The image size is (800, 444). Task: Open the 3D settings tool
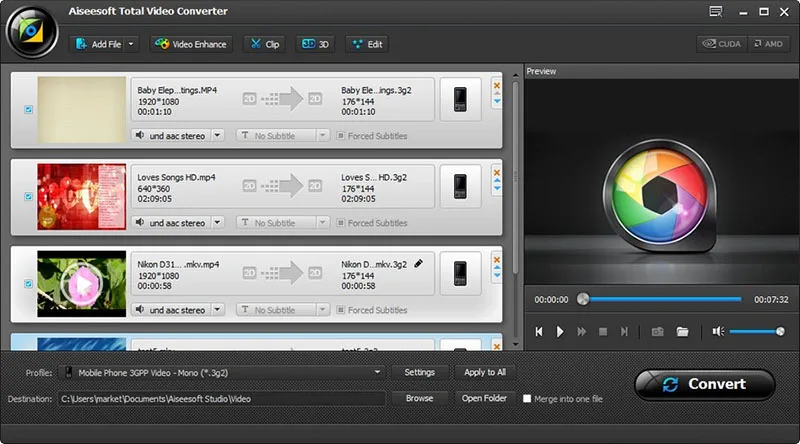click(315, 44)
